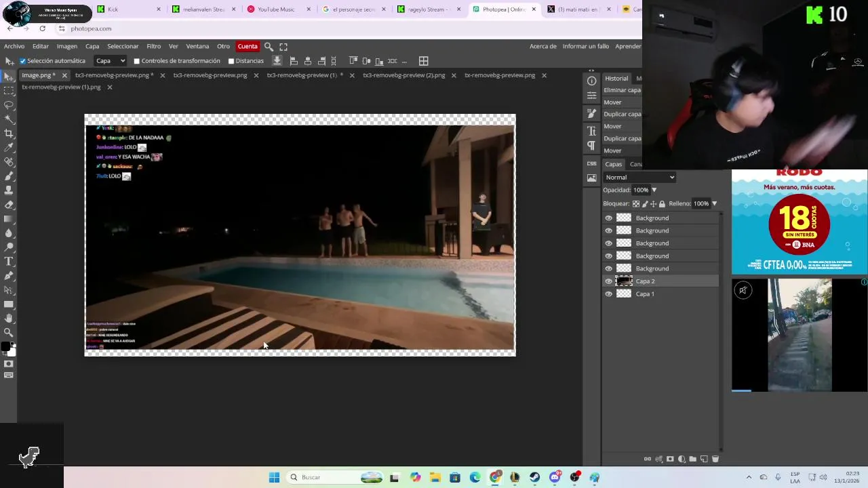Select Eliminar capa history step
Screen dimensions: 868x488
(x=622, y=90)
